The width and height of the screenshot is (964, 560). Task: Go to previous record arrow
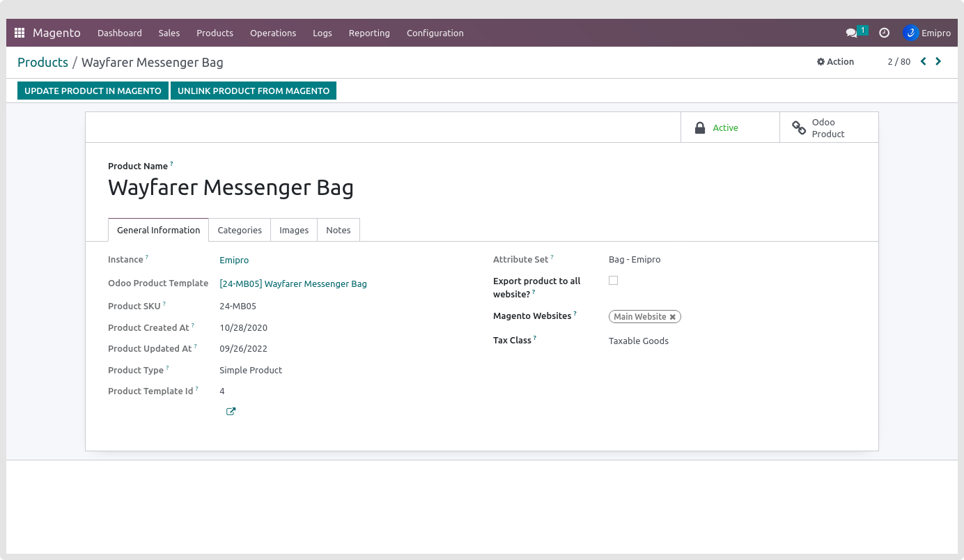click(924, 61)
